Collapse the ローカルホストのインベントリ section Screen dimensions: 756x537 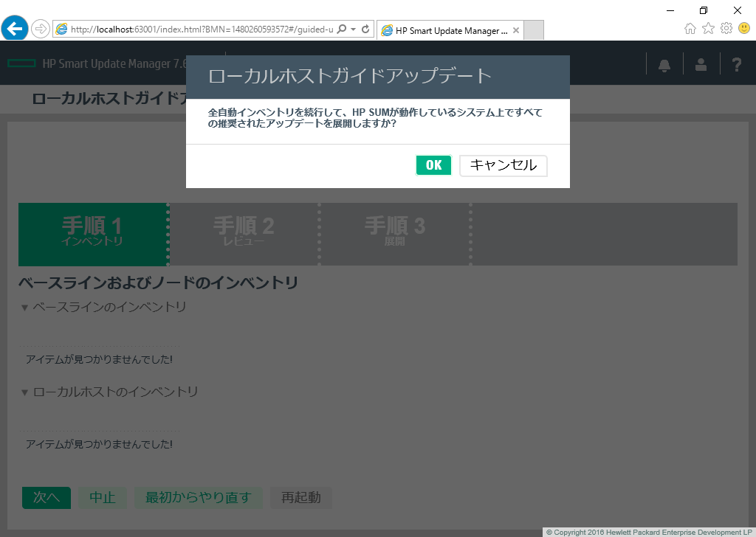pyautogui.click(x=24, y=392)
